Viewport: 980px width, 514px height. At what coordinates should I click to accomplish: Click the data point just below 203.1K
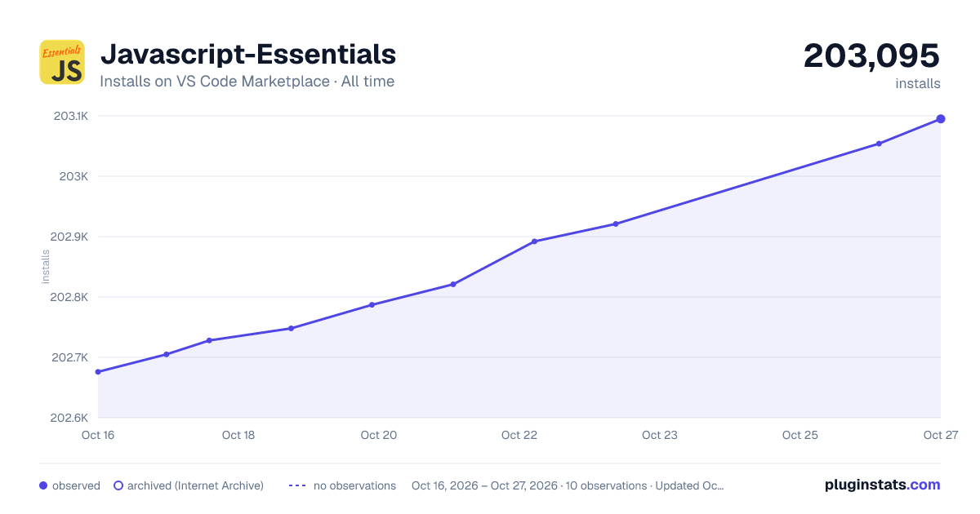(879, 144)
